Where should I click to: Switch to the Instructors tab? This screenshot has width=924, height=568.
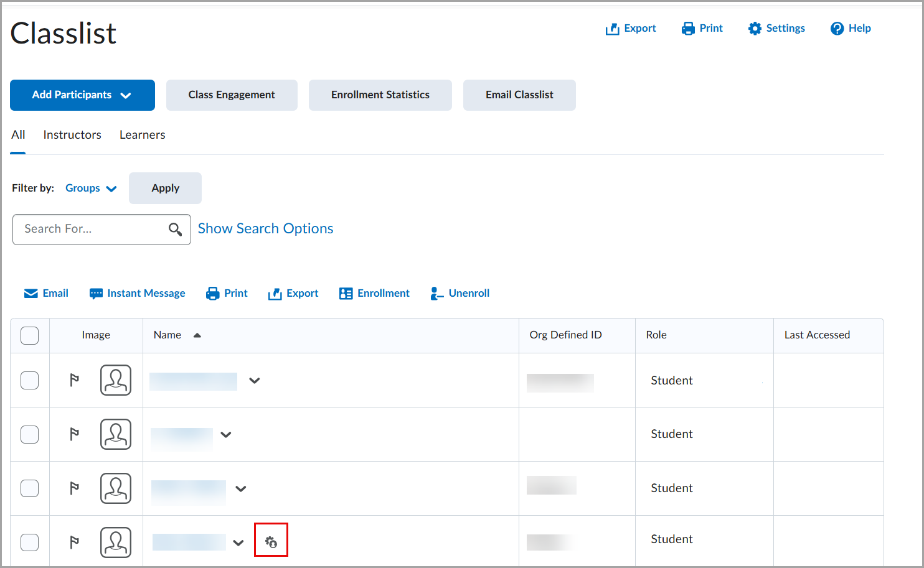point(72,134)
